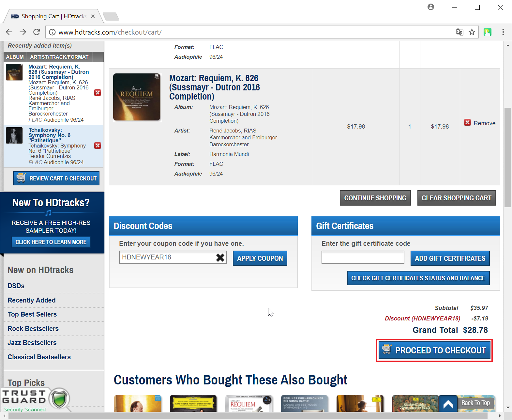Click the scrollbar up arrow
This screenshot has height=420, width=512.
[x=508, y=45]
